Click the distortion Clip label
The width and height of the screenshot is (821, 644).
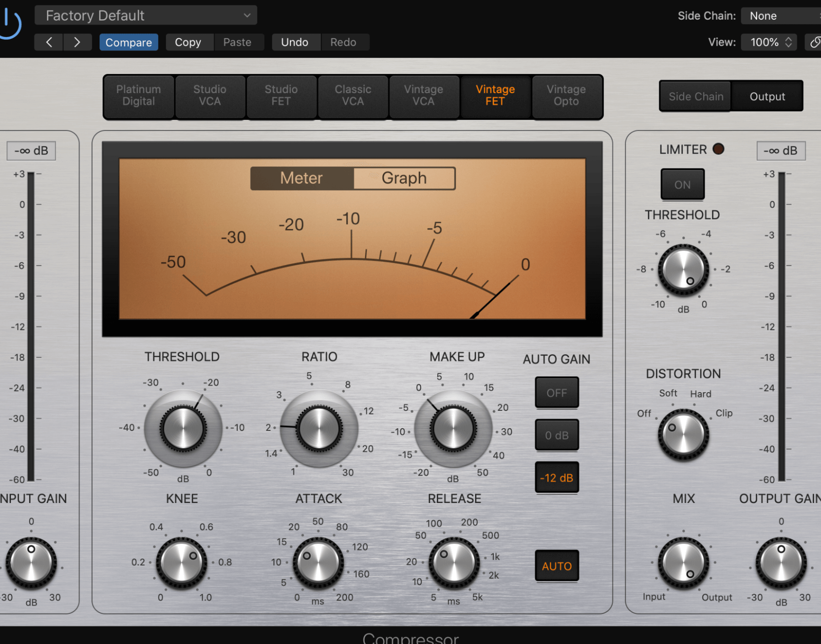tap(724, 413)
